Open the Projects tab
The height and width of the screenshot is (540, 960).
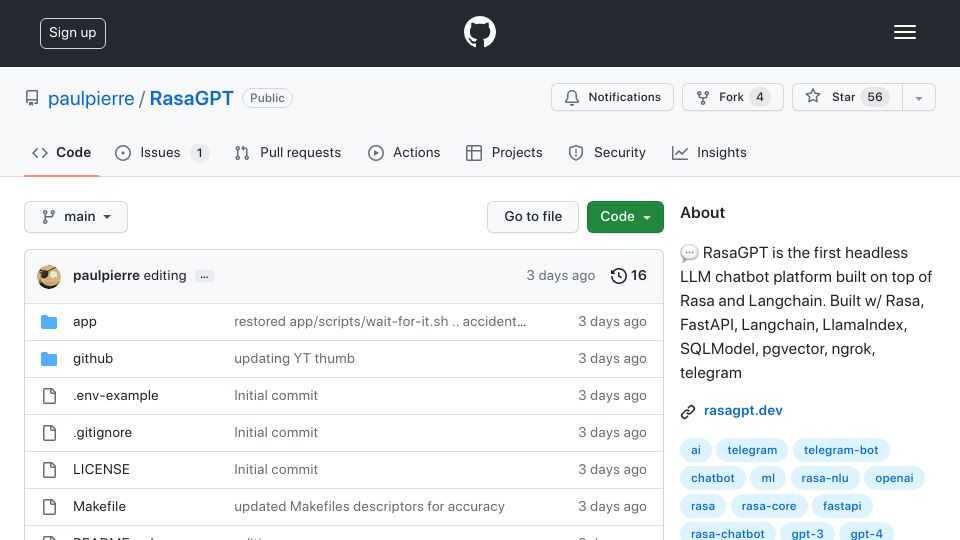[504, 152]
